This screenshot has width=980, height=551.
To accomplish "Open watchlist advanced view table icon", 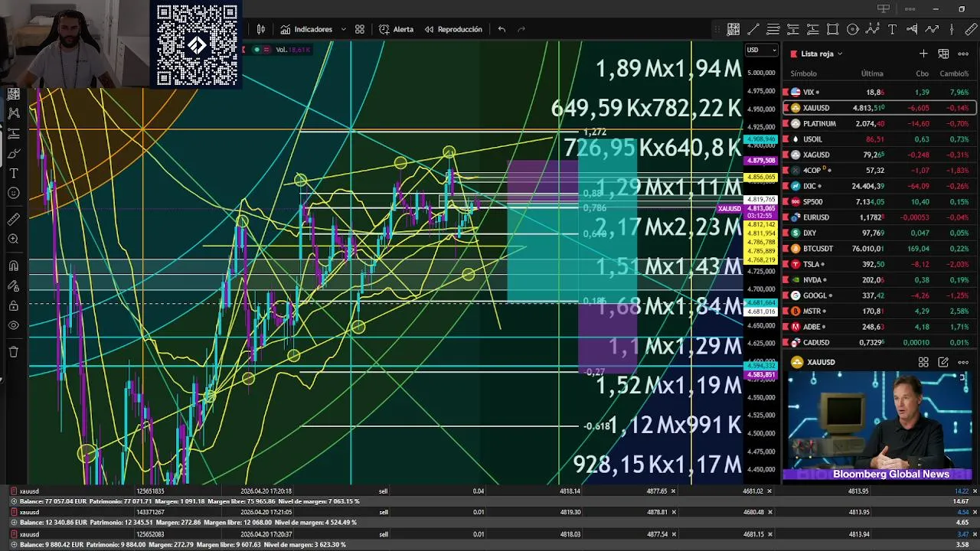I will [943, 54].
